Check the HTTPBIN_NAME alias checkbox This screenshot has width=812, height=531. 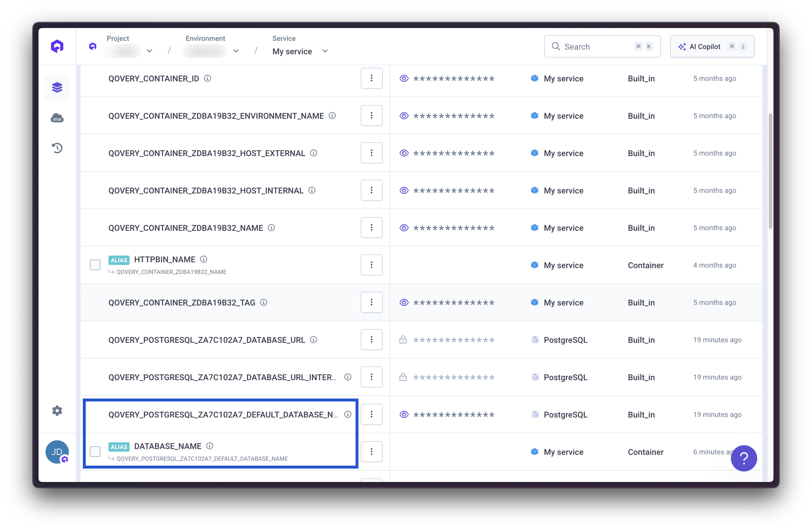click(95, 265)
